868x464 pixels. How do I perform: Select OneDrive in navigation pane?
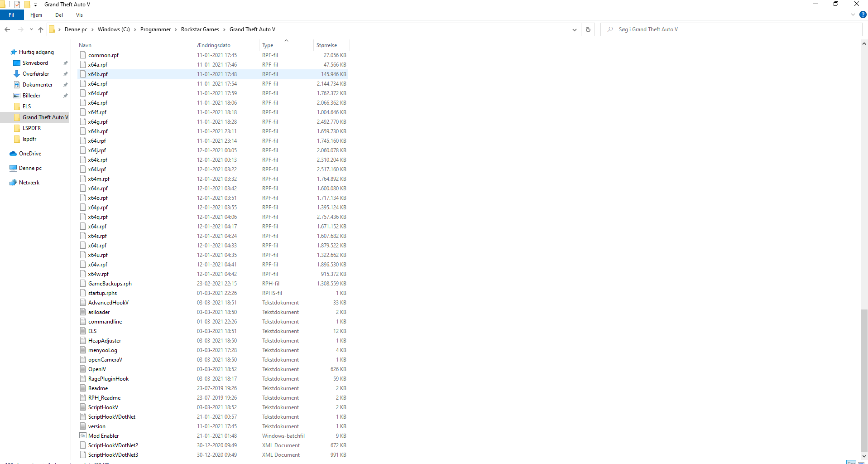(30, 154)
